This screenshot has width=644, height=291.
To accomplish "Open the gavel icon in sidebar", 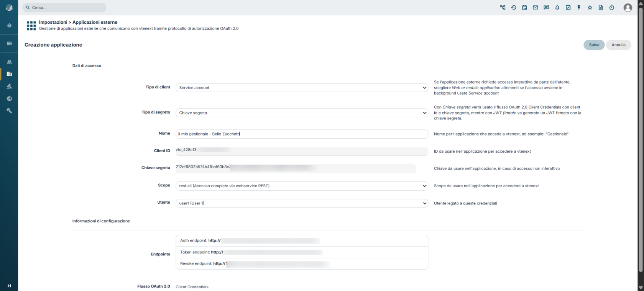I will pyautogui.click(x=9, y=86).
